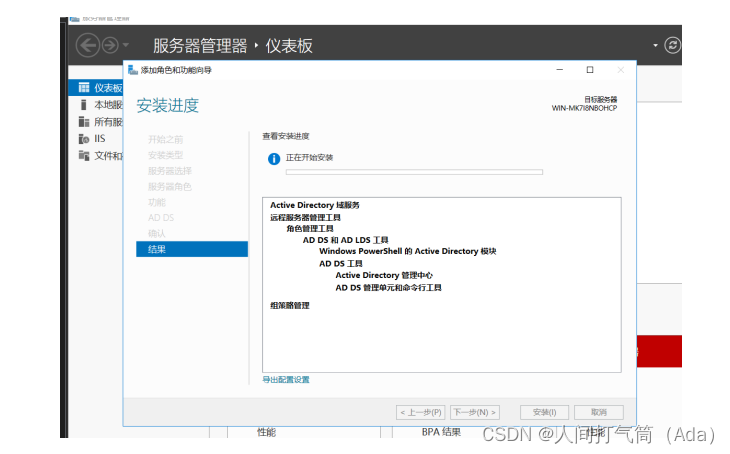Click the 服务器角色 wizard step

click(x=170, y=187)
